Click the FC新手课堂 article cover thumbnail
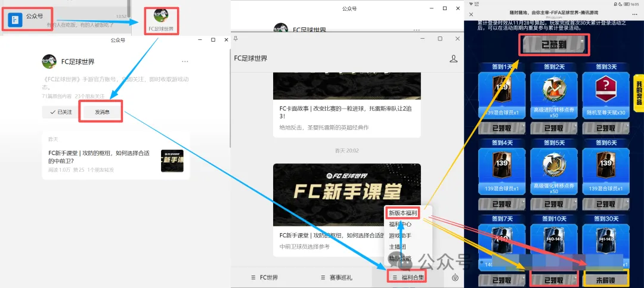 pyautogui.click(x=172, y=160)
